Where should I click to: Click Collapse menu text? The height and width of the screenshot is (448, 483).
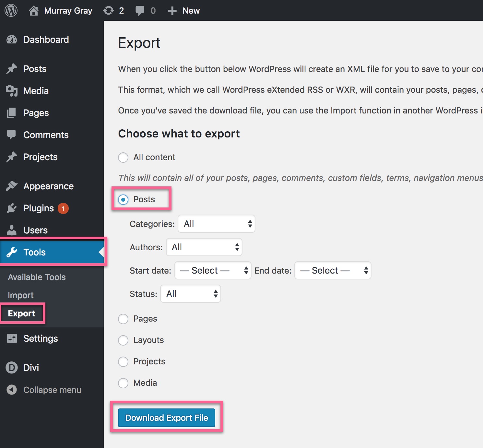[x=52, y=390]
